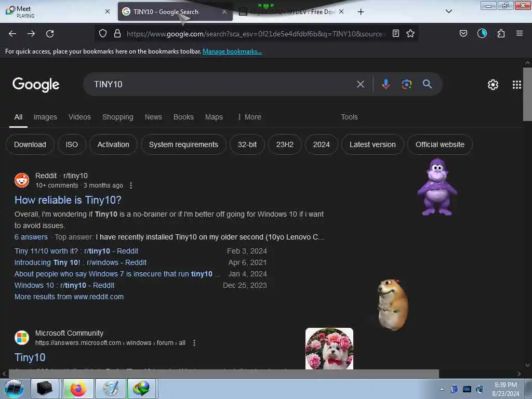Select News search tab

pos(153,117)
